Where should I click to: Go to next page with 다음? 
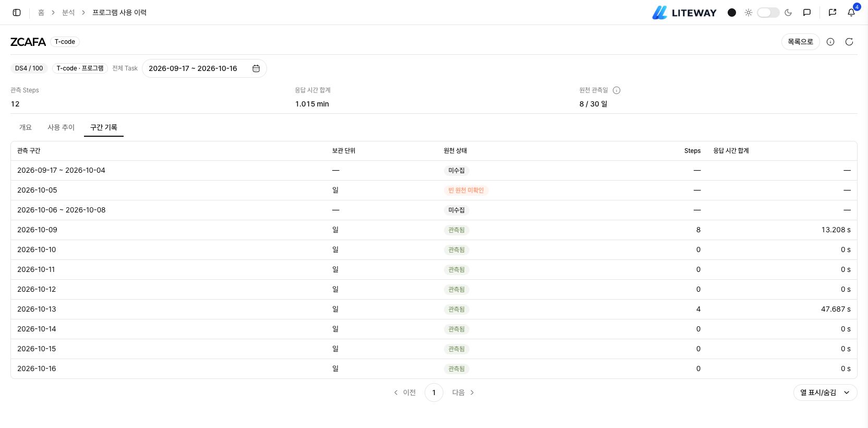tap(463, 393)
